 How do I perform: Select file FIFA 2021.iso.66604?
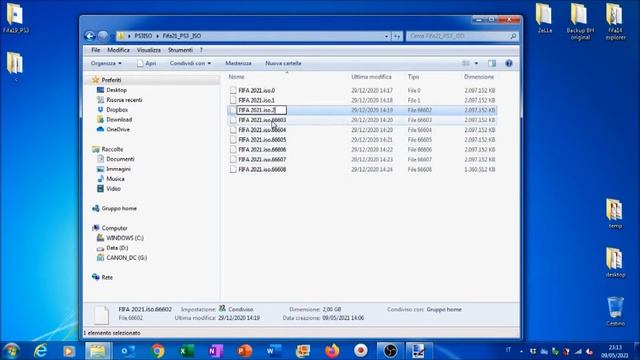pos(262,130)
